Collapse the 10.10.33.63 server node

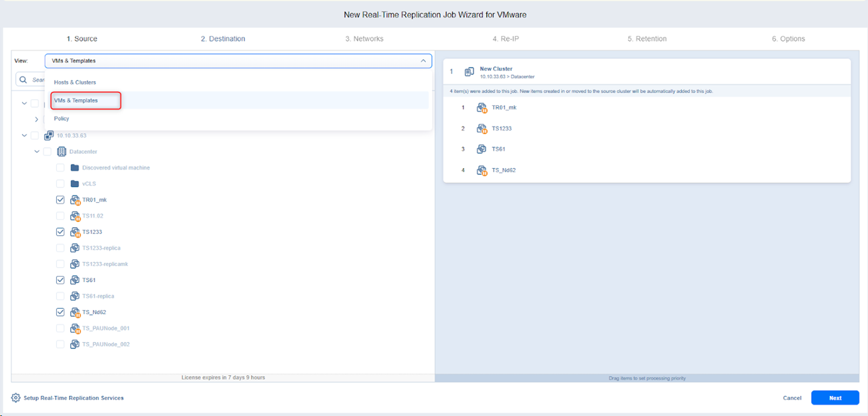click(24, 135)
